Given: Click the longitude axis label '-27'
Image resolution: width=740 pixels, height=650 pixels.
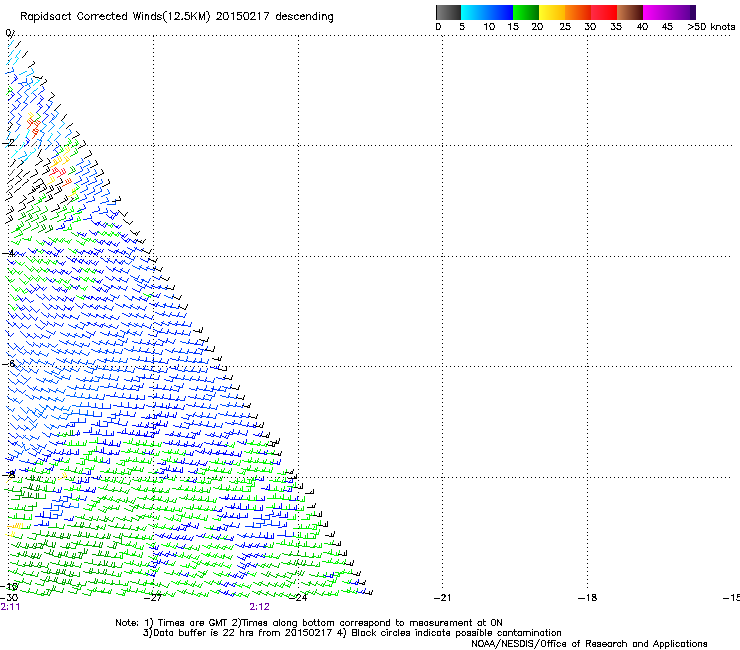Looking at the screenshot, I should pos(153,598).
